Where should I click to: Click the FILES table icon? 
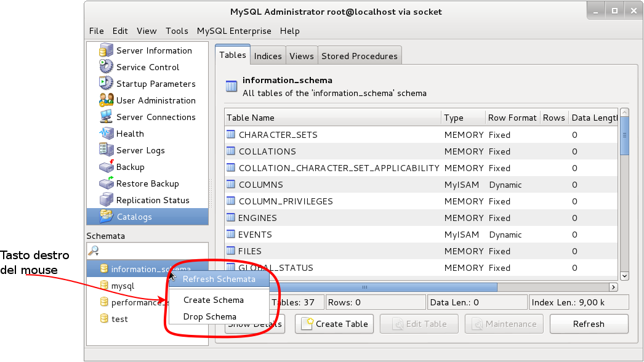(x=231, y=251)
